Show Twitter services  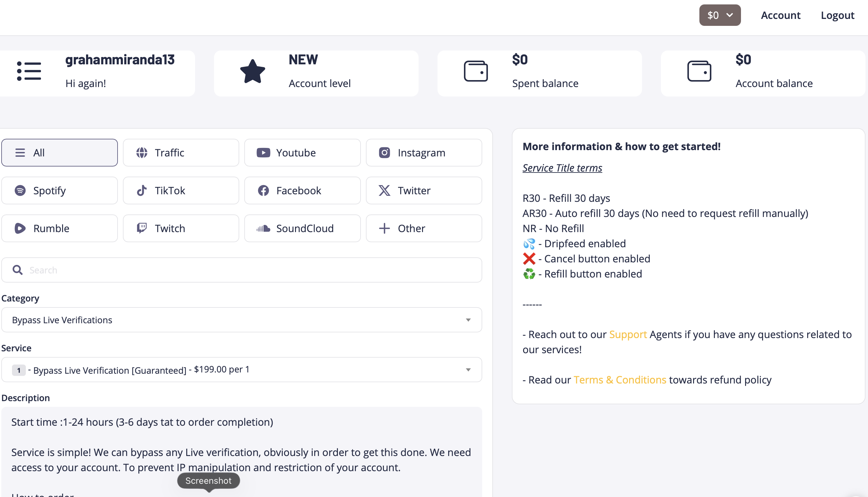[424, 190]
